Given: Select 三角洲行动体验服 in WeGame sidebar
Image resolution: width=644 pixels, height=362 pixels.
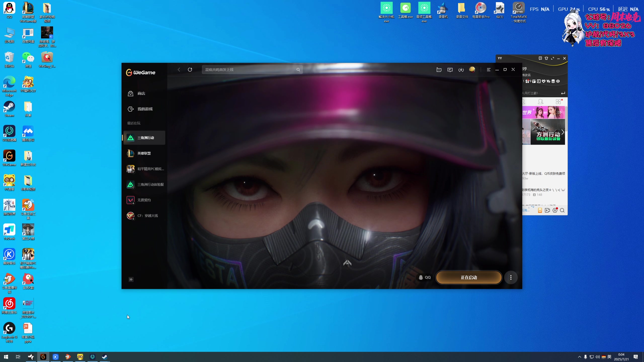Looking at the screenshot, I should (x=144, y=185).
